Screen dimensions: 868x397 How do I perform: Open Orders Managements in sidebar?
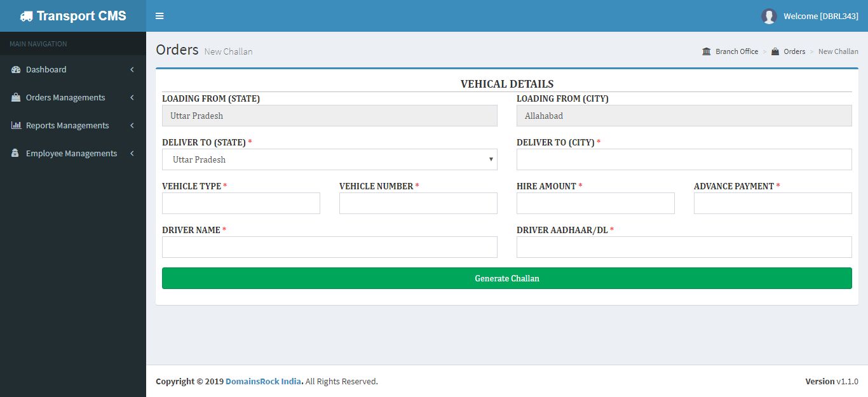pyautogui.click(x=73, y=98)
